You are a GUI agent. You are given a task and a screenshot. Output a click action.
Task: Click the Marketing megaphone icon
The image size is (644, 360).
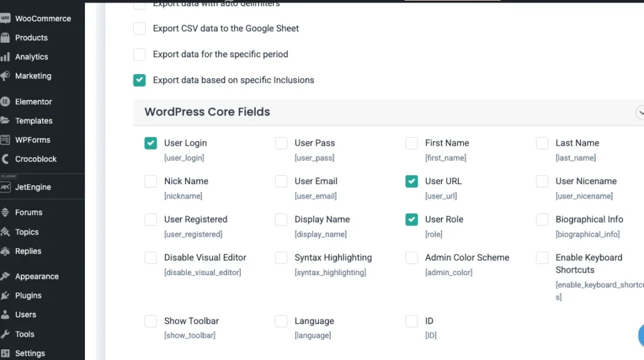pyautogui.click(x=5, y=76)
